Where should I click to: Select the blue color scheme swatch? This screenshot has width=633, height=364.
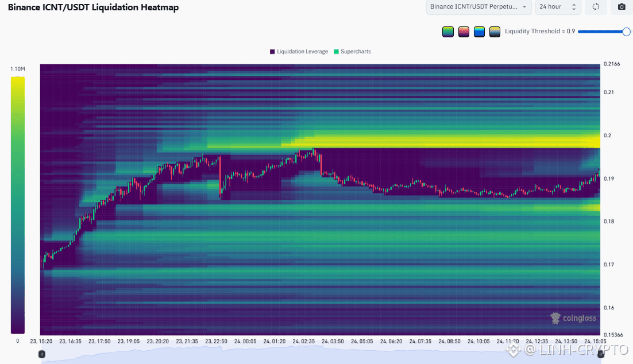pos(479,32)
